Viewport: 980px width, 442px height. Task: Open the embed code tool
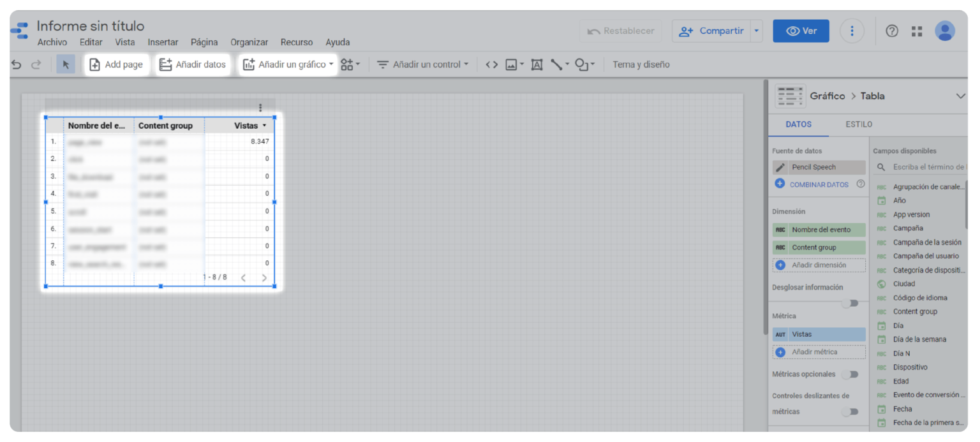(491, 64)
